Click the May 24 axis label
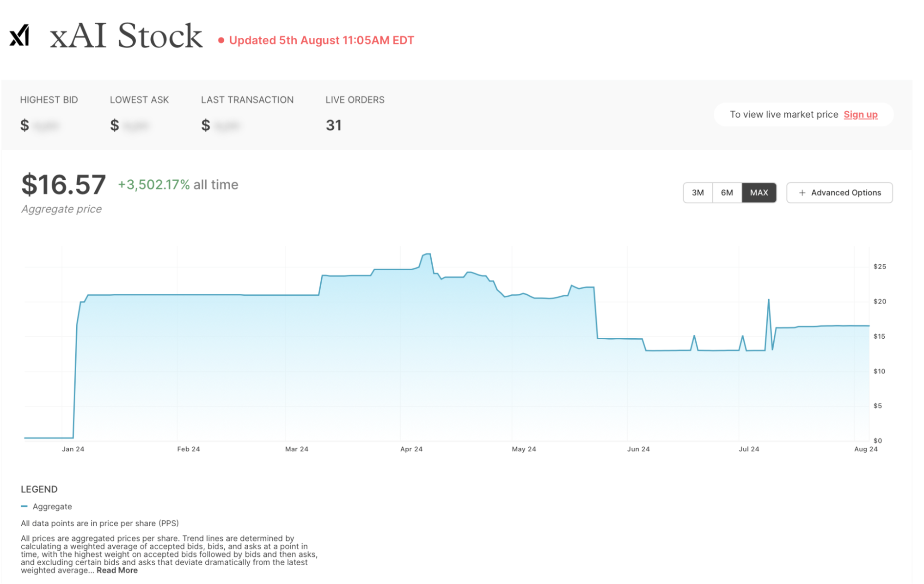Screen dimensions: 924x584 (524, 449)
